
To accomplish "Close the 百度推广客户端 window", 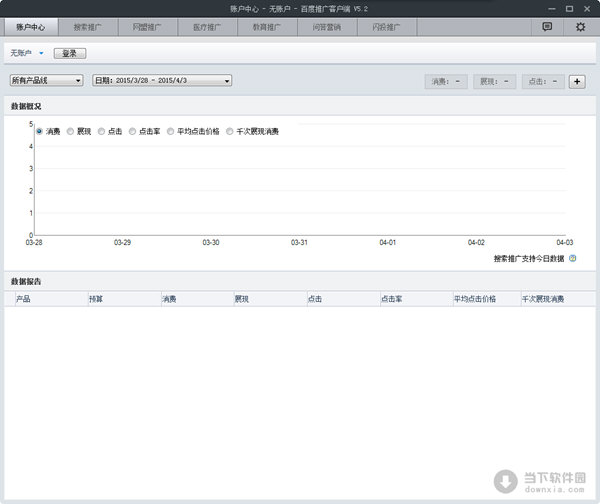I will click(x=587, y=9).
